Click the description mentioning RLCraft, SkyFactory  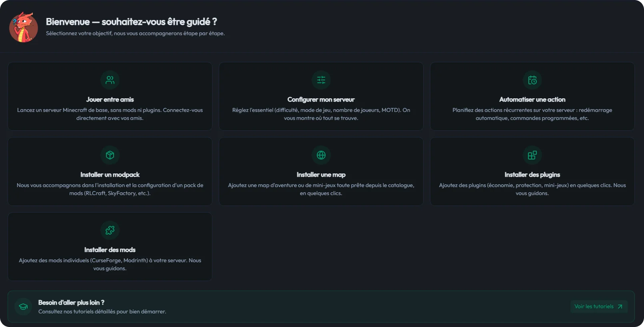[x=110, y=189]
